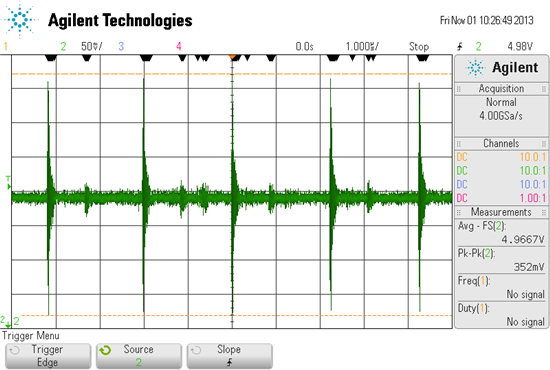Viewport: 550px width, 370px height.
Task: Open the Slope softkey menu
Action: click(229, 356)
